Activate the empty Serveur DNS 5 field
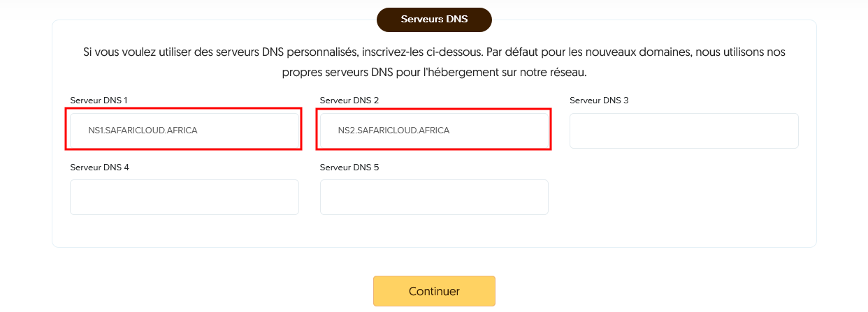868x312 pixels. click(x=434, y=197)
